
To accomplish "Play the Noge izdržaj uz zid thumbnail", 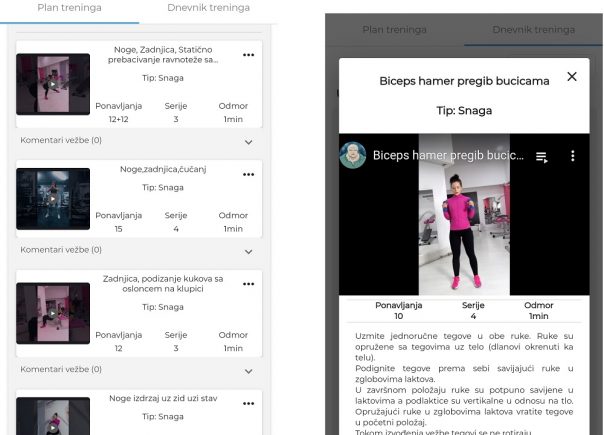I will tap(52, 417).
